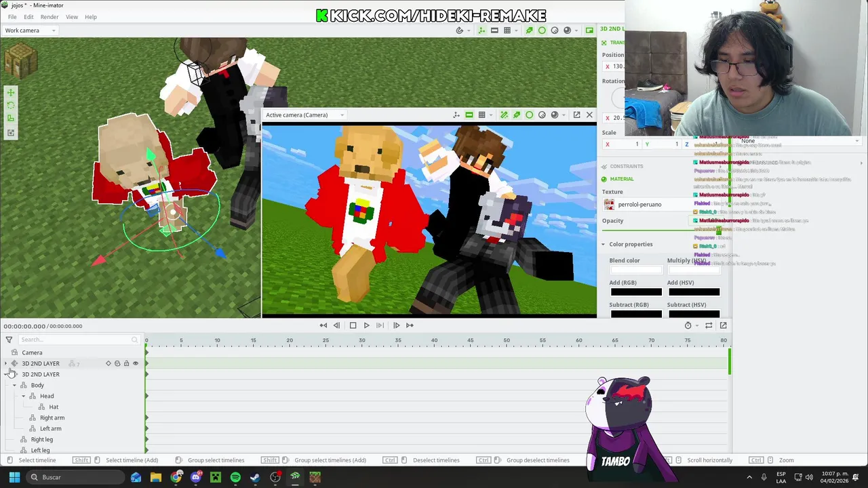Open the Active camera (Camera) dropdown

[304, 115]
